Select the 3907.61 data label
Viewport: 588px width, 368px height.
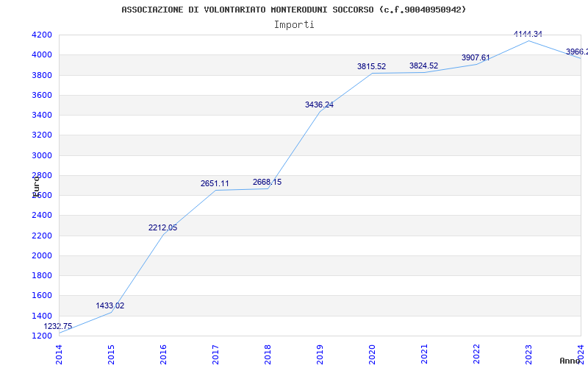click(x=476, y=57)
